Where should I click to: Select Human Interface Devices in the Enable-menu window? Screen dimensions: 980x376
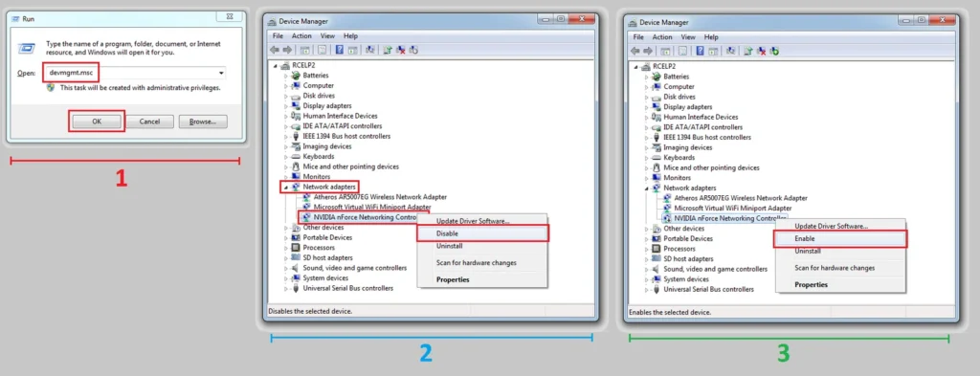point(701,117)
